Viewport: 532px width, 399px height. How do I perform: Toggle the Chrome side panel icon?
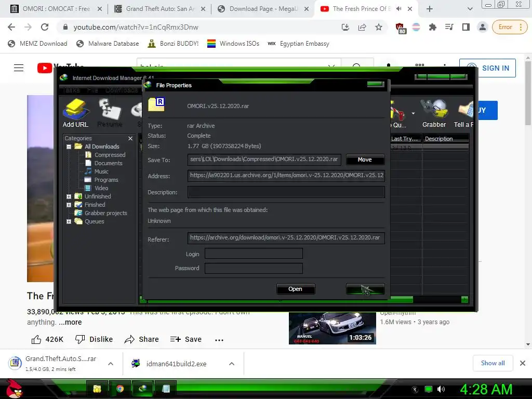(466, 27)
